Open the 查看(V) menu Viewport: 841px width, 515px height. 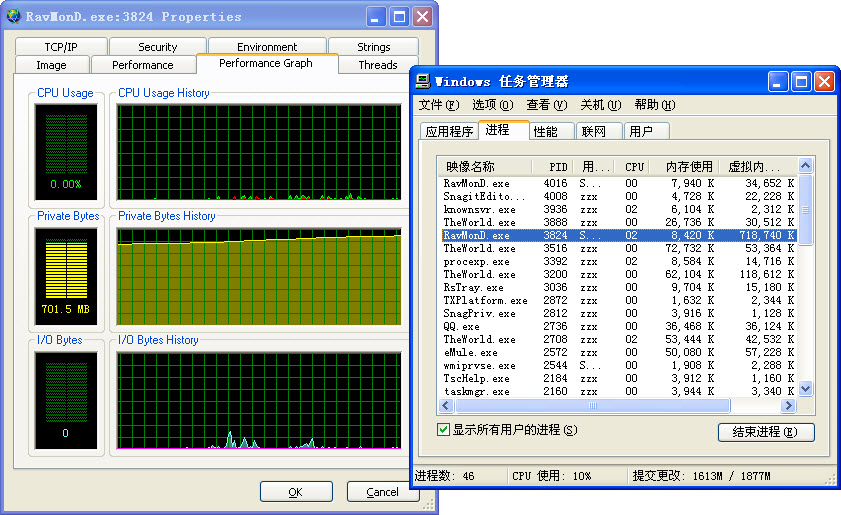point(546,105)
